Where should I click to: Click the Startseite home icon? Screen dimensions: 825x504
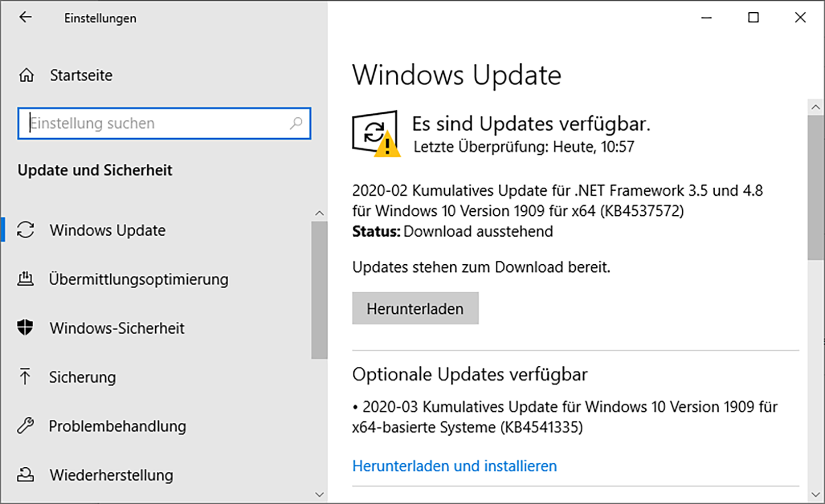click(27, 75)
